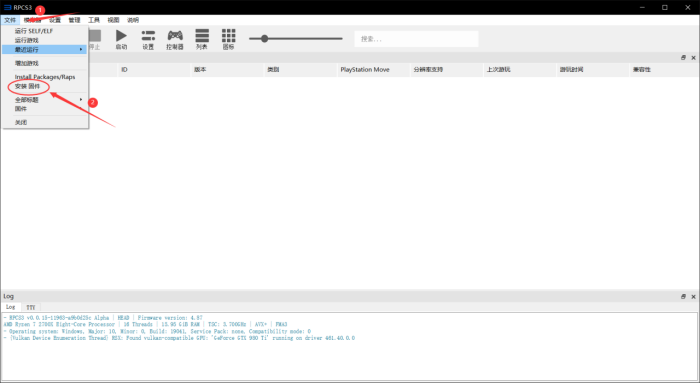
Task: Open the 模拟器 (Emulation) menu
Action: coord(32,20)
